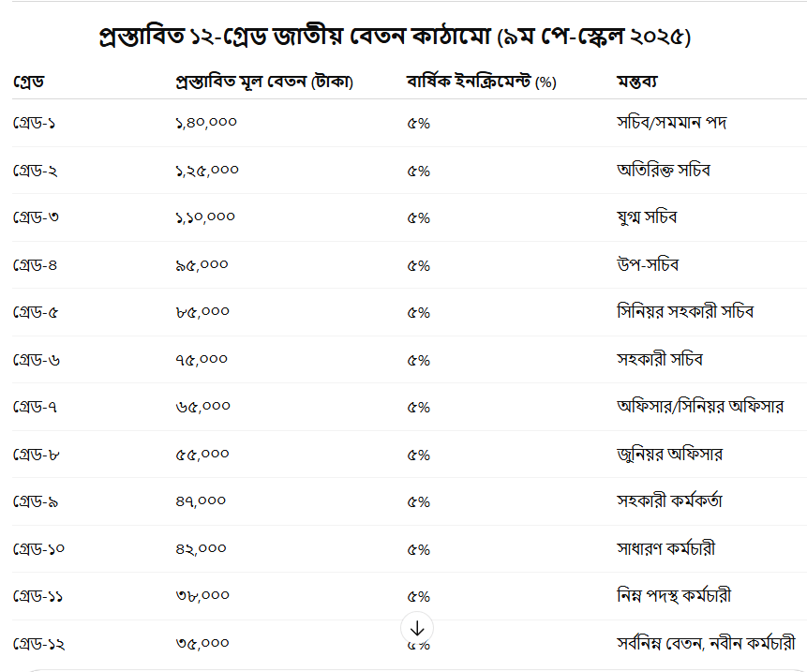Click the জুনিয়র অফিসার remark cell
This screenshot has width=807, height=672.
[x=669, y=455]
